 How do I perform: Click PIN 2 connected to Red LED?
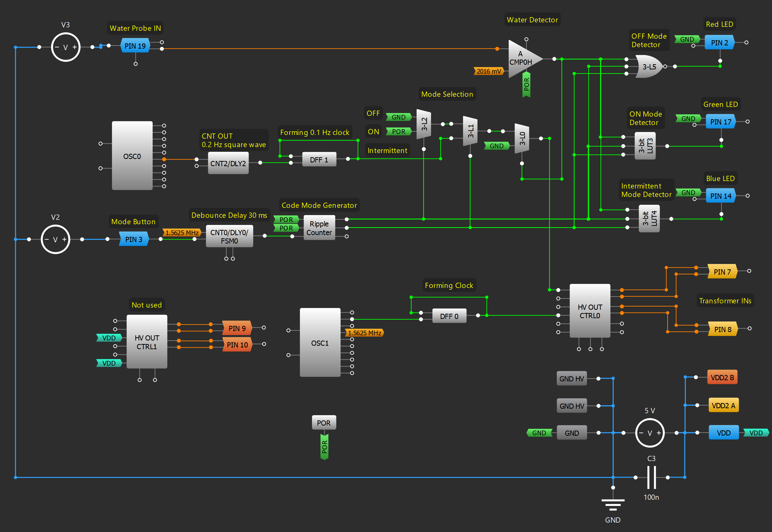(x=719, y=42)
